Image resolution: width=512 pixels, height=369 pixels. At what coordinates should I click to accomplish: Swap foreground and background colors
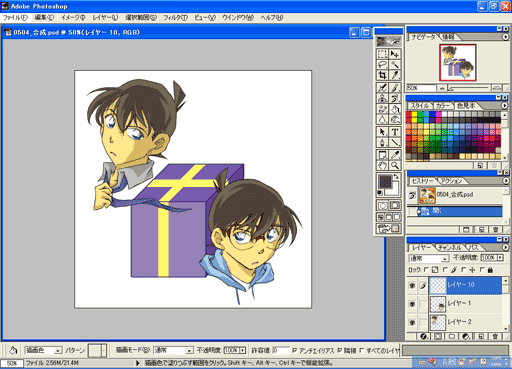[x=396, y=176]
